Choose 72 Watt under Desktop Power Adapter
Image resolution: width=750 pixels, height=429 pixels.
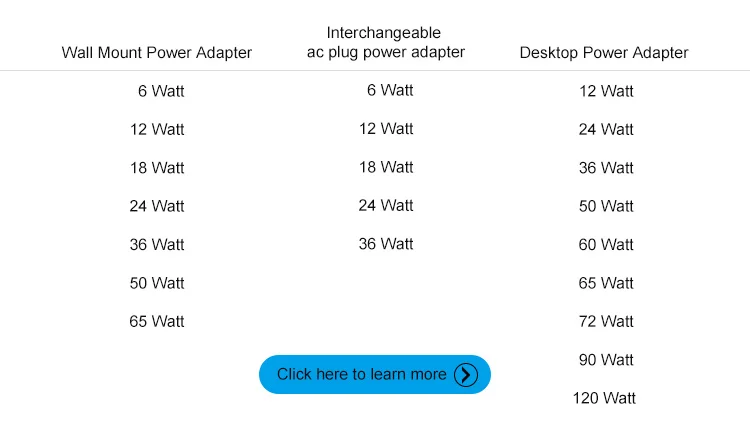(606, 321)
